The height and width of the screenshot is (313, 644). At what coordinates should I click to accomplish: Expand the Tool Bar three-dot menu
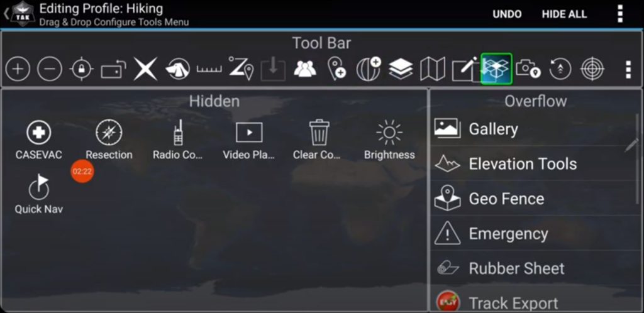point(628,69)
